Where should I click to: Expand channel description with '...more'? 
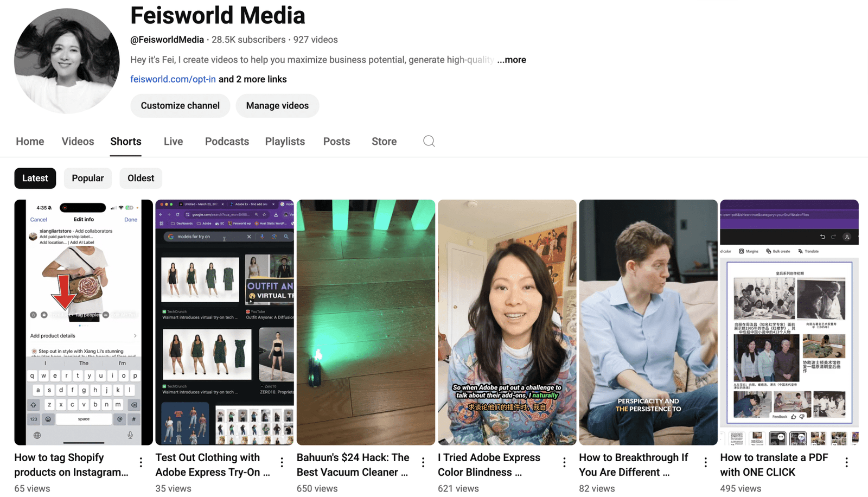click(x=512, y=60)
